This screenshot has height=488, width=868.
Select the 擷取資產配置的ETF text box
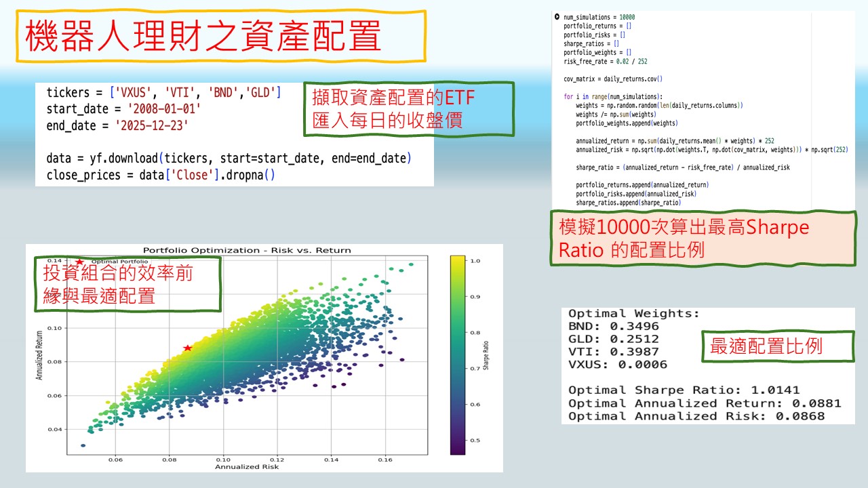coord(409,110)
